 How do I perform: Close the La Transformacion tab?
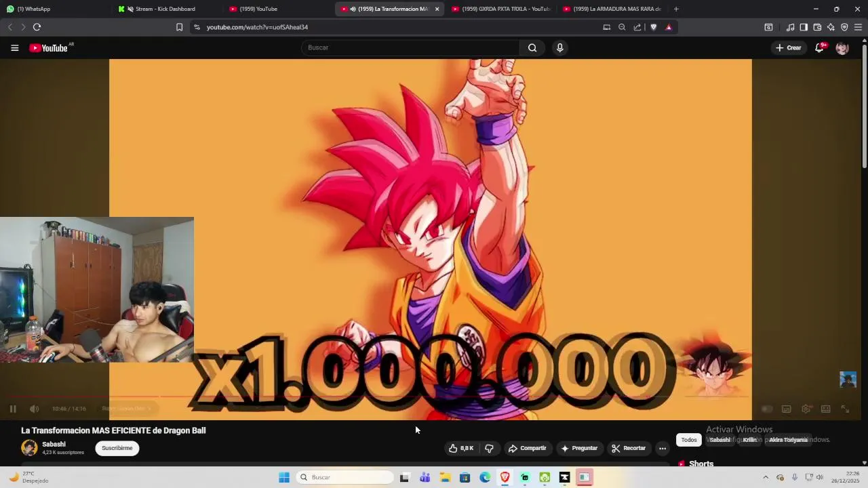[437, 9]
